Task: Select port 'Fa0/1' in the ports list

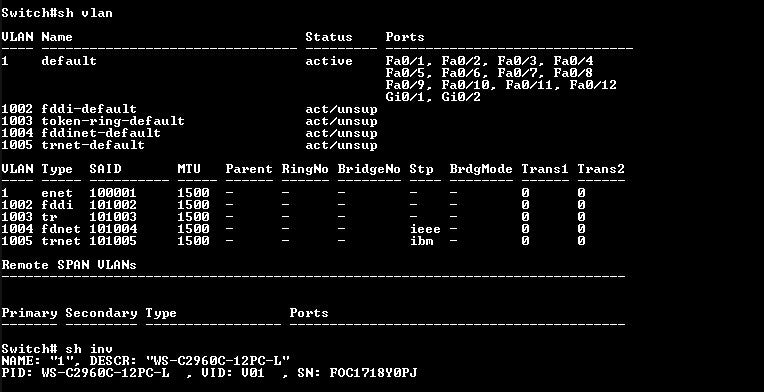Action: [409, 61]
